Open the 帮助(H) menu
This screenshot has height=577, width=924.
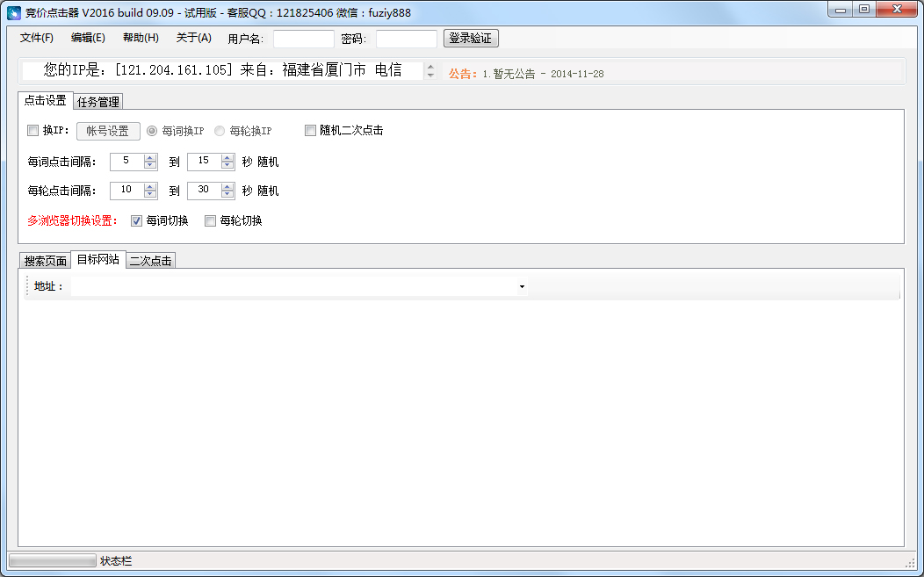pos(141,38)
